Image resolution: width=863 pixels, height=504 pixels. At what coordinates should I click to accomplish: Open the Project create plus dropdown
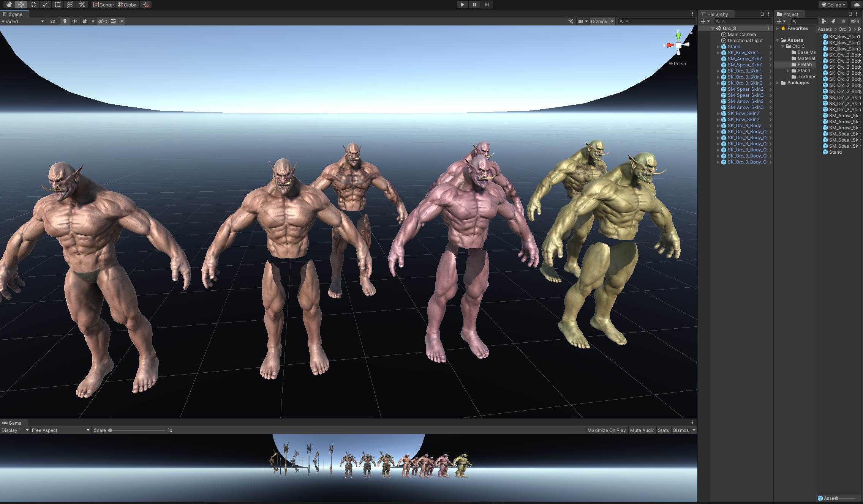(781, 21)
